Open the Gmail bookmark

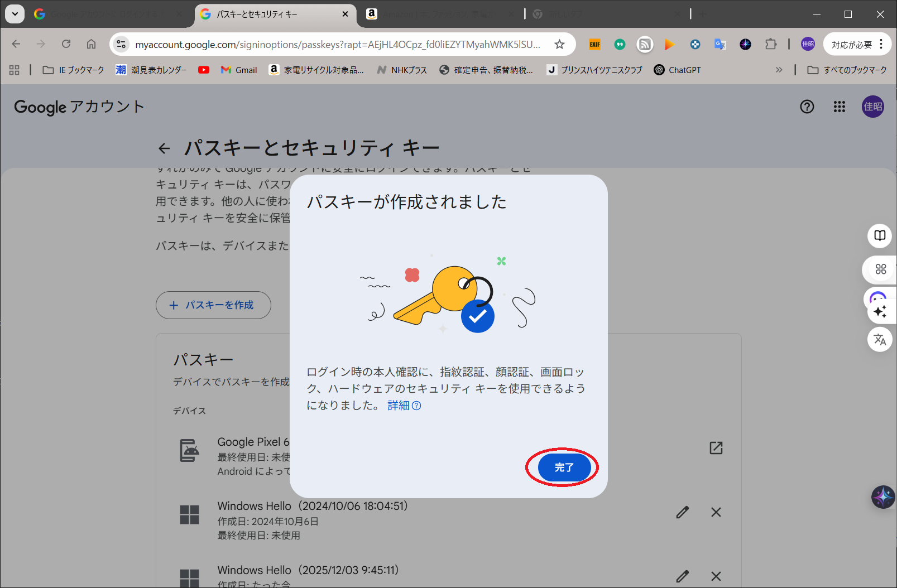(x=239, y=70)
